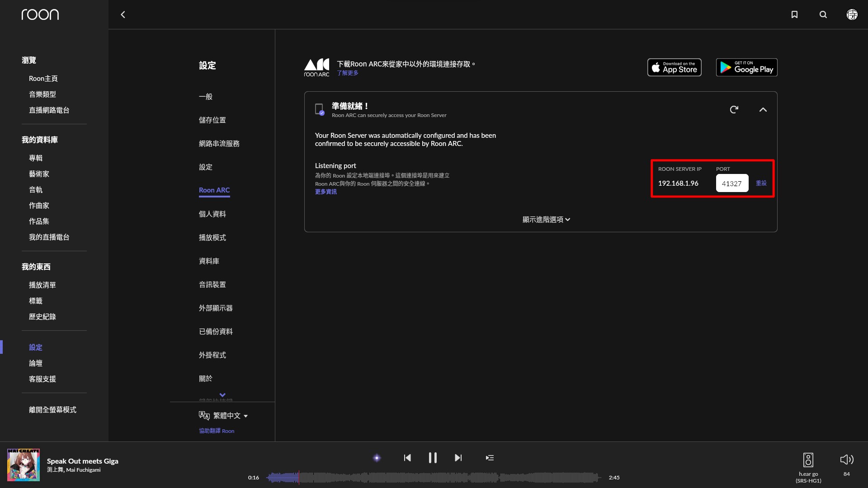Image resolution: width=868 pixels, height=488 pixels.
Task: Open 藝術家 in sidebar
Action: pos(39,174)
